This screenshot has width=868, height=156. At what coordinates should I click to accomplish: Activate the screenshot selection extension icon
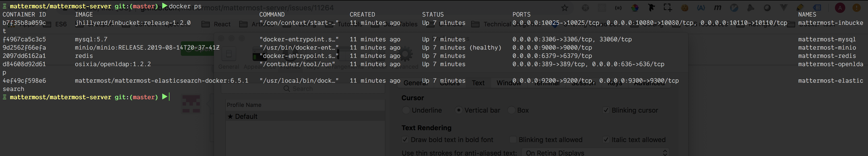click(x=668, y=7)
